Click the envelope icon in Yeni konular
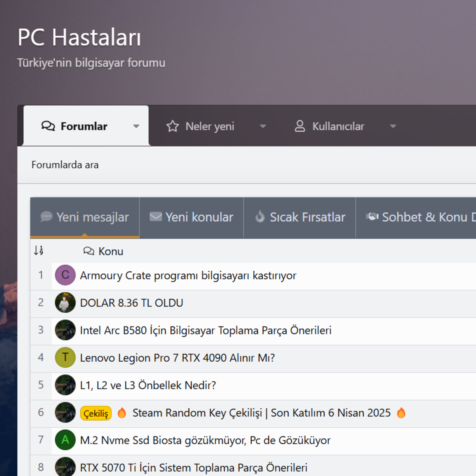The image size is (476, 476). (x=156, y=217)
